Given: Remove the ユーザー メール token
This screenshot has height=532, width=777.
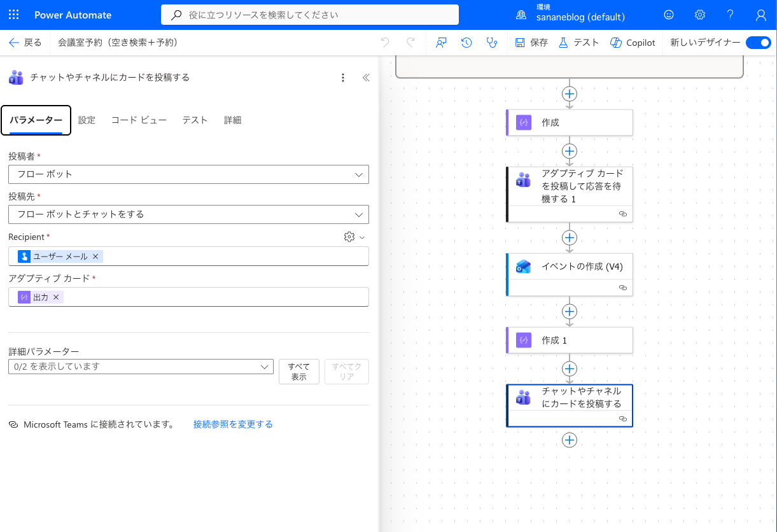Looking at the screenshot, I should pyautogui.click(x=95, y=256).
